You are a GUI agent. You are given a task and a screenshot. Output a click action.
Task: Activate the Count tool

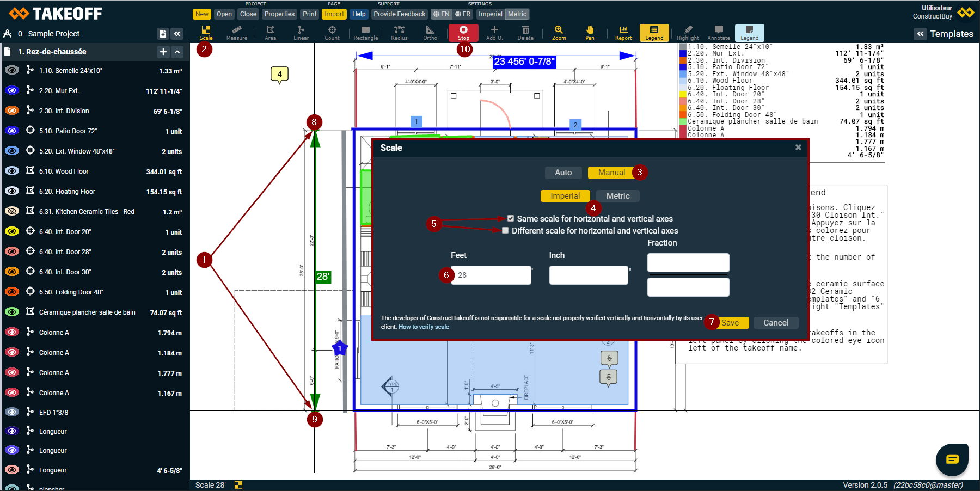point(332,32)
